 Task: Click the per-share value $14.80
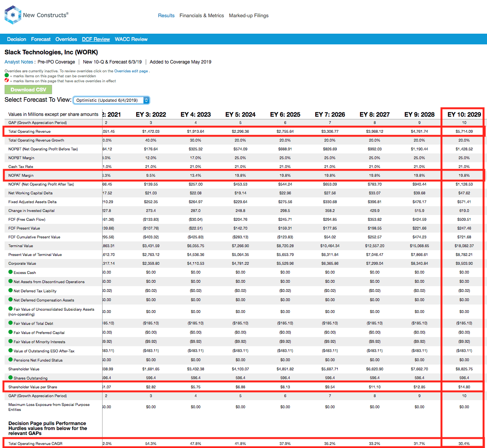(x=464, y=387)
